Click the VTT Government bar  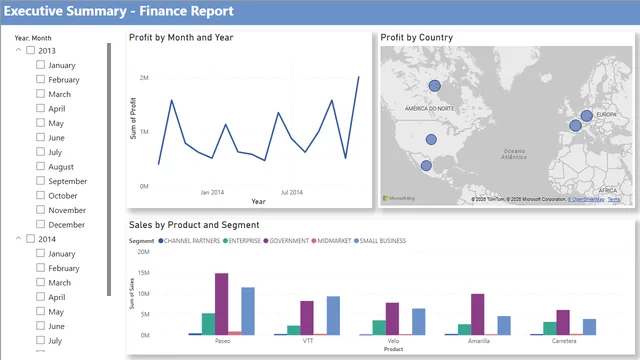(307, 318)
